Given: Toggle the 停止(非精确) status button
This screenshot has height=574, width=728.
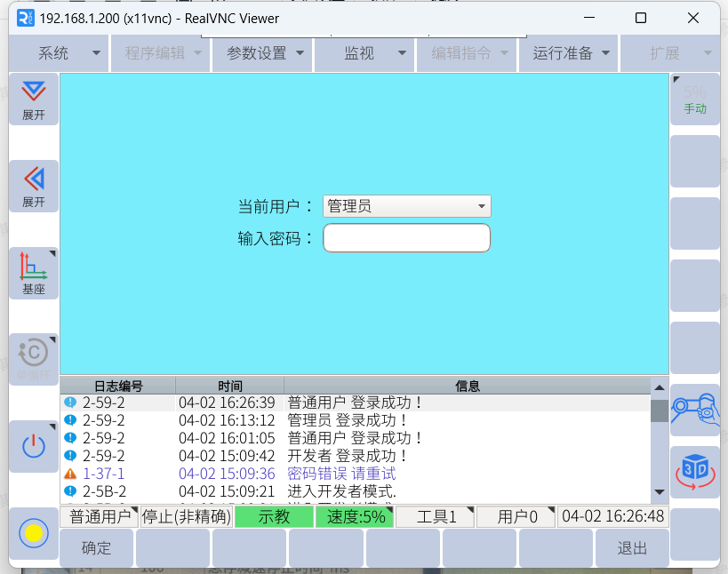Looking at the screenshot, I should [x=187, y=517].
